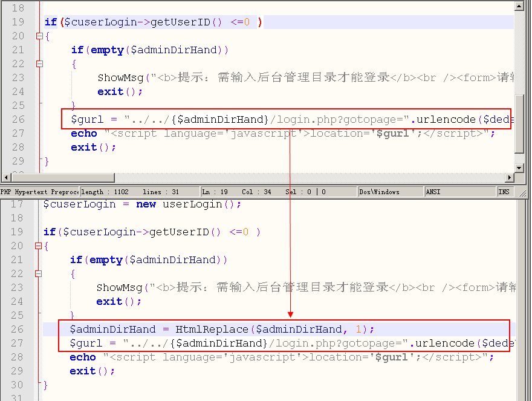532x401 pixels.
Task: Click PHP Hypertext Preprocessor language status field
Action: [39, 192]
